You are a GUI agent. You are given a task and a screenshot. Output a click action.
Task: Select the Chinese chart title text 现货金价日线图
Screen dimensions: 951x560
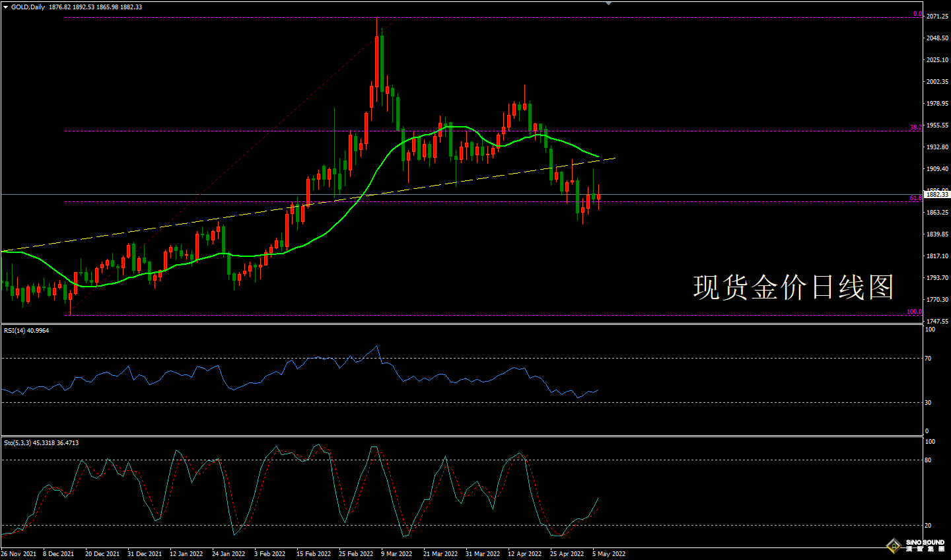793,287
